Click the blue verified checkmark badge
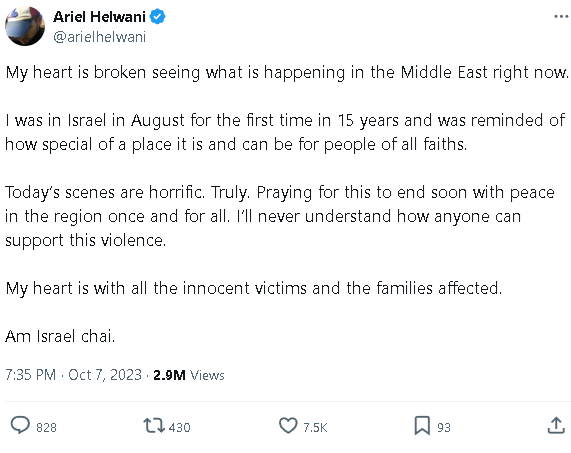The image size is (571, 453). pos(158,17)
